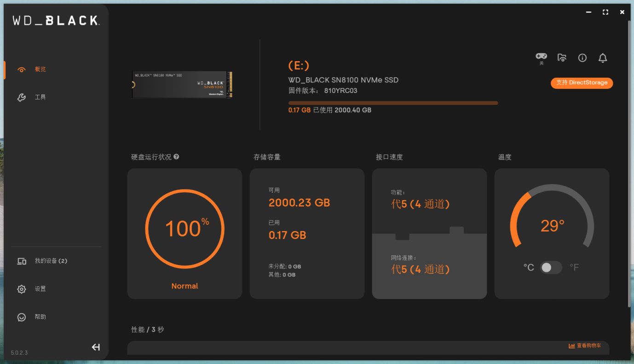Image resolution: width=634 pixels, height=364 pixels.
Task: Collapse the sidebar with the arrow icon
Action: [x=96, y=347]
